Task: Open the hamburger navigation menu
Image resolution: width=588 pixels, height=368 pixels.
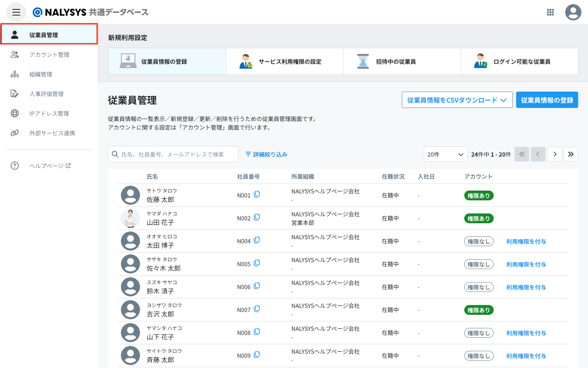Action: point(16,12)
